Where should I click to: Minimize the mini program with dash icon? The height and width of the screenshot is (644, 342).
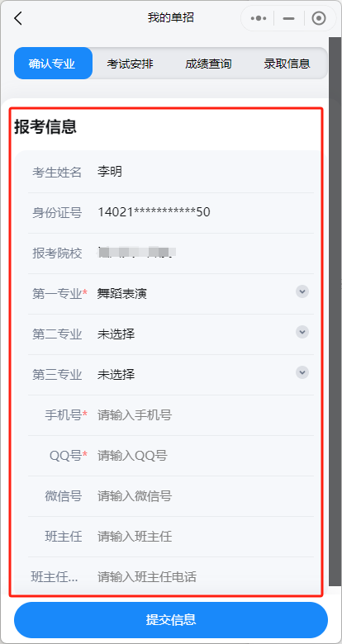(x=289, y=18)
